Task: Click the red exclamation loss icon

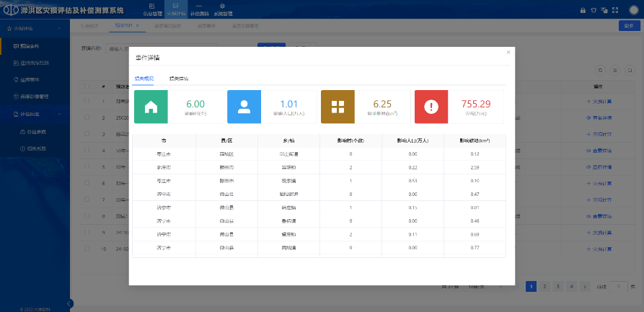Action: 431,107
